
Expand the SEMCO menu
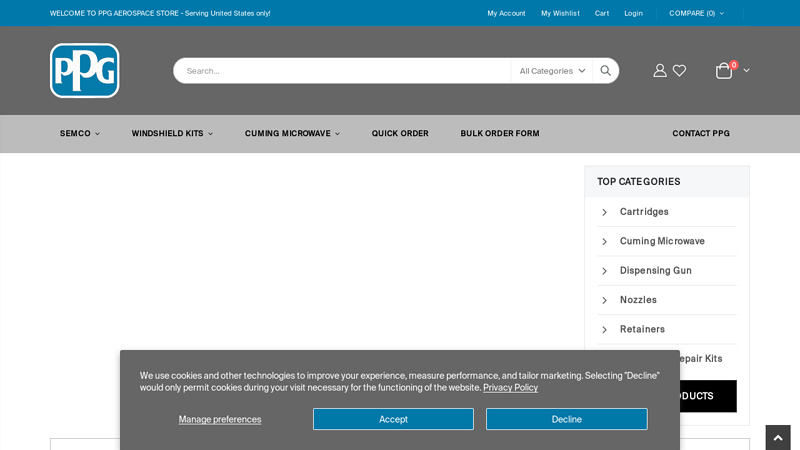[x=80, y=133]
